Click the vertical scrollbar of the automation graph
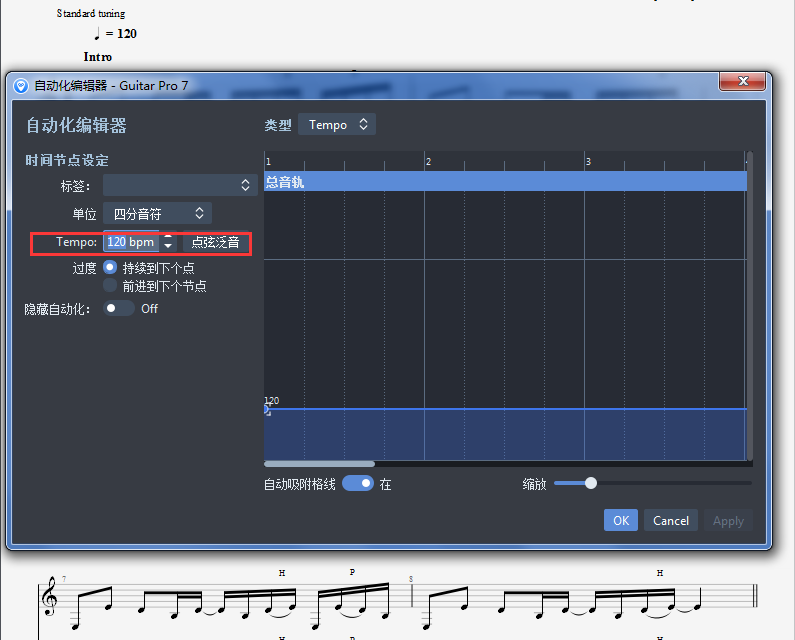The height and width of the screenshot is (640, 795). click(749, 306)
